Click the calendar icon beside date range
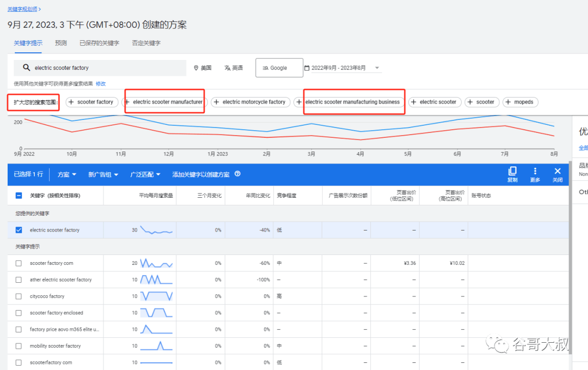The height and width of the screenshot is (370, 588). pos(307,68)
